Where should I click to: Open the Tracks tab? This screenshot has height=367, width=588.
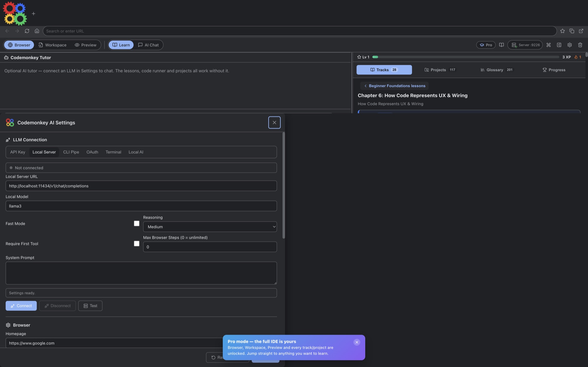(384, 70)
